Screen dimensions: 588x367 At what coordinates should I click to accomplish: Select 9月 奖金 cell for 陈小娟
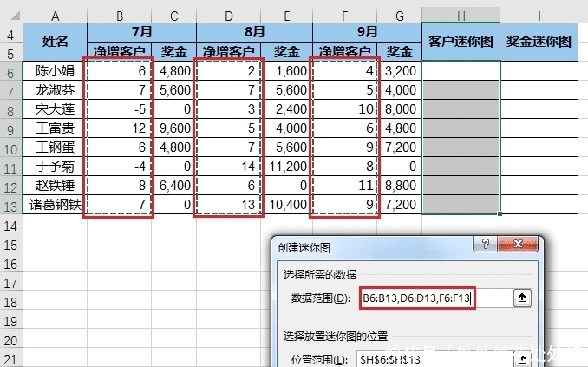(x=400, y=70)
